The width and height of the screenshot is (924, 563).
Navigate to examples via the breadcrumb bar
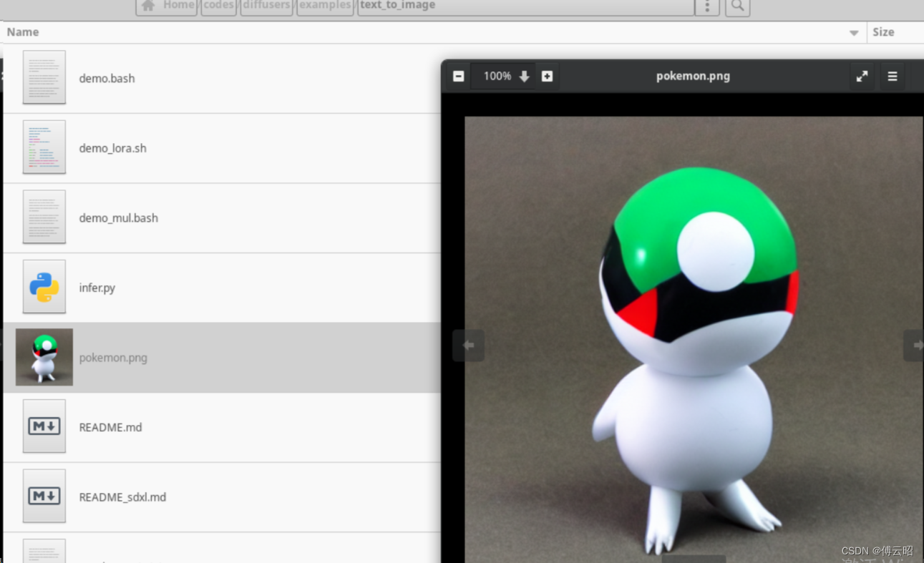coord(324,5)
